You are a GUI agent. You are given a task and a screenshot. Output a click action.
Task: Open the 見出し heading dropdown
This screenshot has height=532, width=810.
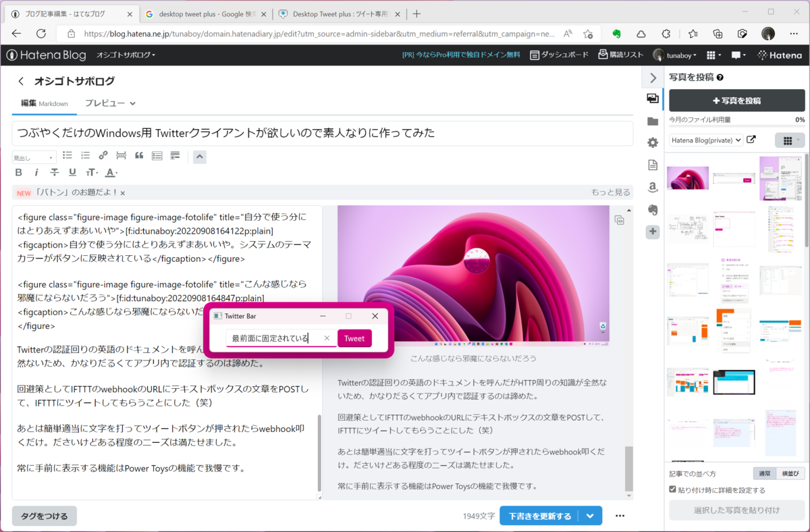click(34, 157)
